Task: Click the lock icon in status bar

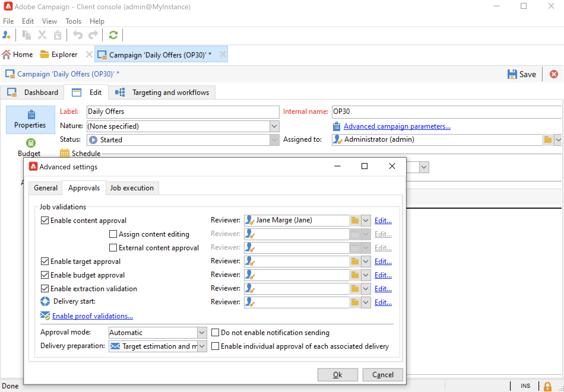Action: 547,386
